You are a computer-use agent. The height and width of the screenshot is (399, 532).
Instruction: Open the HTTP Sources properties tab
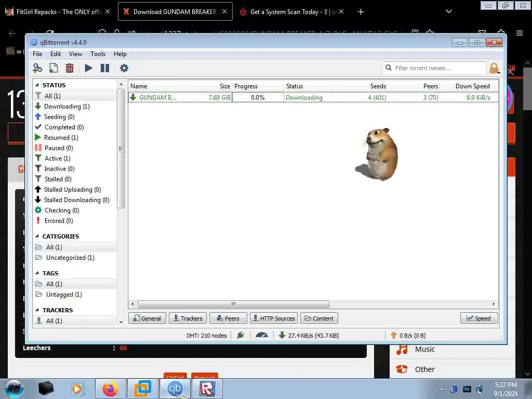274,318
